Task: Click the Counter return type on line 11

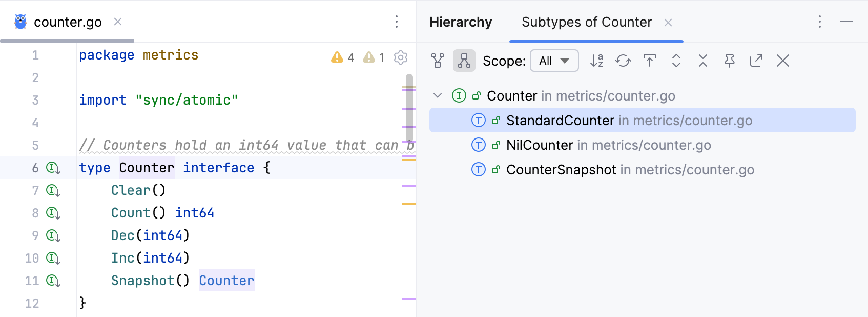Action: pos(226,281)
